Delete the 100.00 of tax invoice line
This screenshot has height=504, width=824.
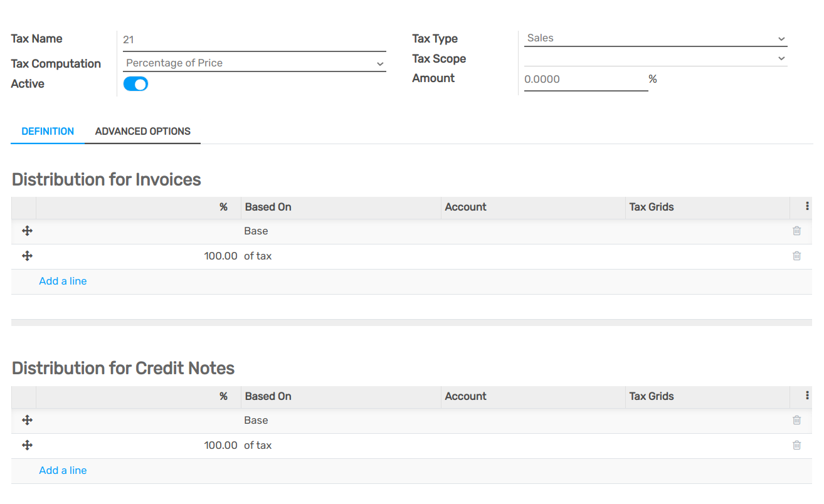[x=796, y=256]
